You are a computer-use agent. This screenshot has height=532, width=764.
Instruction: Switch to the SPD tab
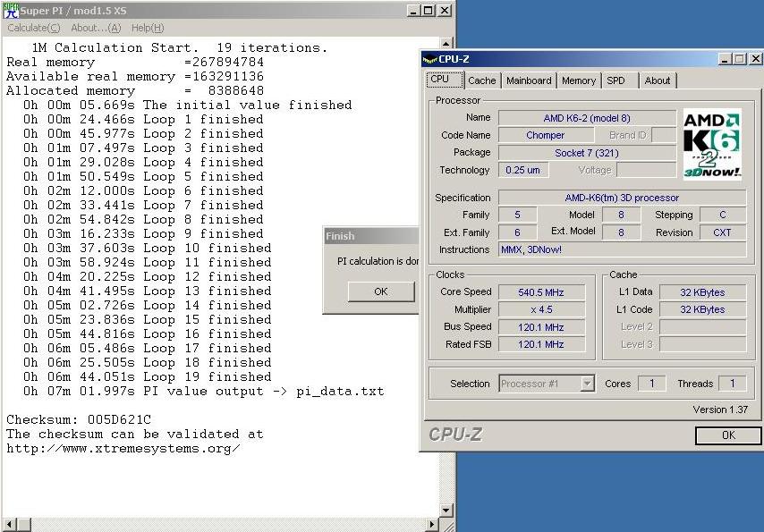619,80
